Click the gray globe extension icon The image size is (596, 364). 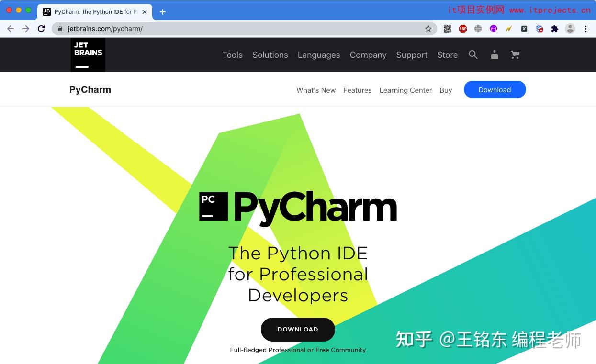(478, 29)
